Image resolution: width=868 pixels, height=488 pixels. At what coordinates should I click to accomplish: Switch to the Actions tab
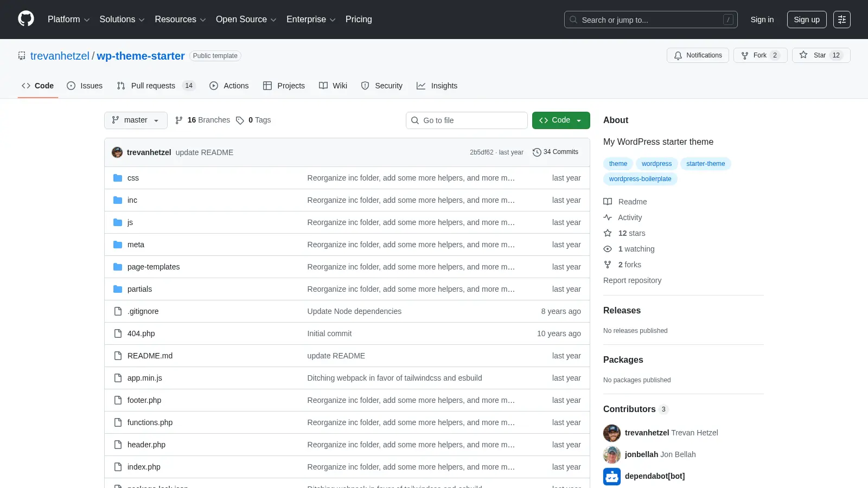click(229, 86)
